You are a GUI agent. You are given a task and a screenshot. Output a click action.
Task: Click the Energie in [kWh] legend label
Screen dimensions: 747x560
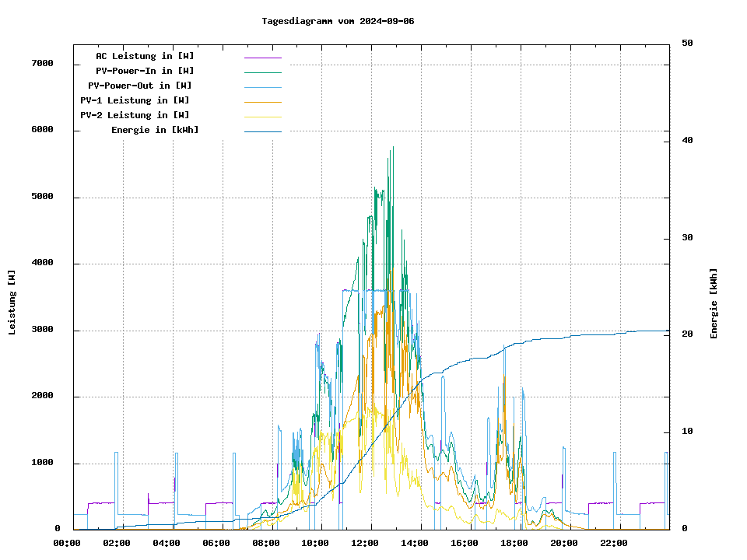pos(155,130)
